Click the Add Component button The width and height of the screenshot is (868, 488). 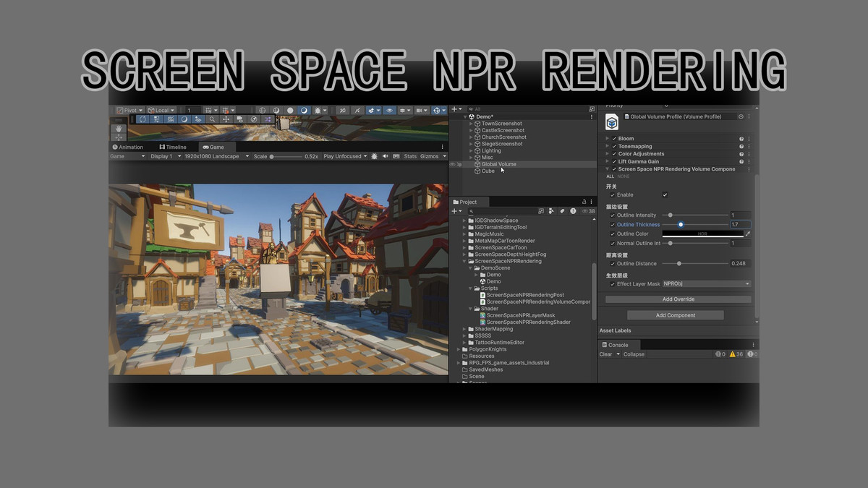pyautogui.click(x=676, y=315)
